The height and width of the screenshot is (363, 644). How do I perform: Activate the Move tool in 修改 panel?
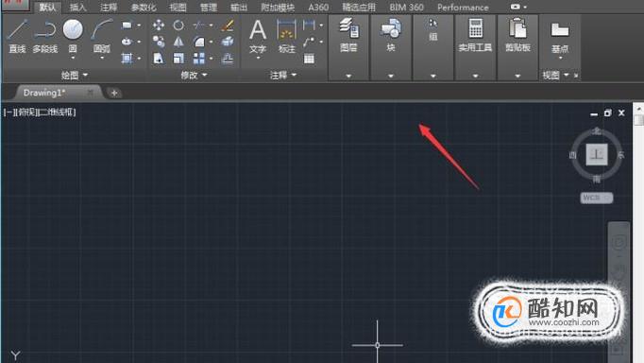[x=159, y=26]
